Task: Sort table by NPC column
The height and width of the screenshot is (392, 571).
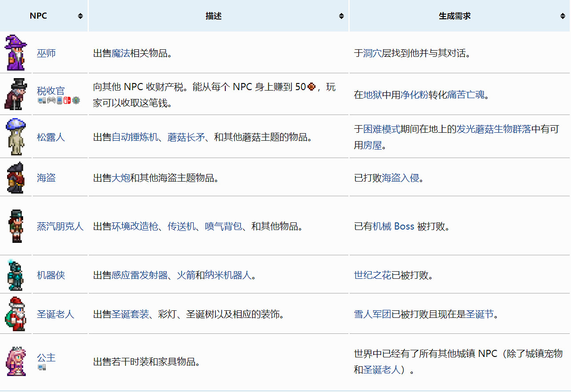Action: (x=80, y=16)
